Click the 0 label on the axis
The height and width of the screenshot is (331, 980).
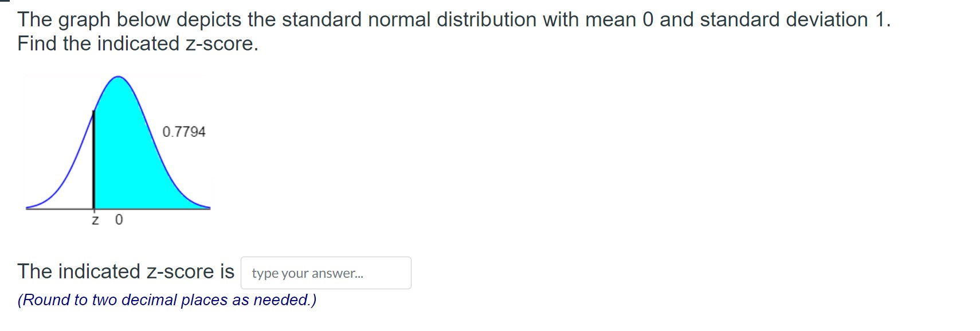tap(119, 219)
